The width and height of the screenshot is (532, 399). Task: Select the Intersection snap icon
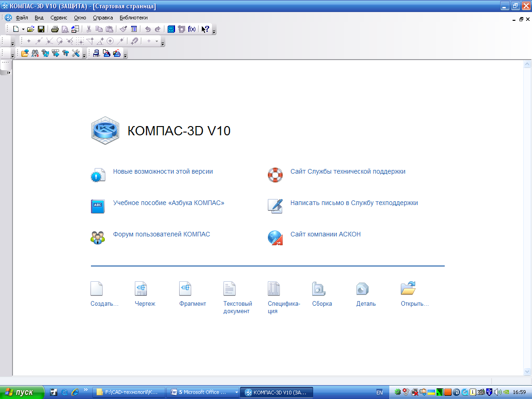pos(49,41)
